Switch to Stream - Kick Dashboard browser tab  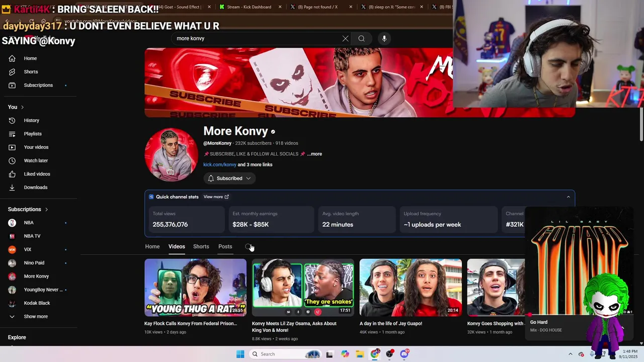[x=249, y=7]
